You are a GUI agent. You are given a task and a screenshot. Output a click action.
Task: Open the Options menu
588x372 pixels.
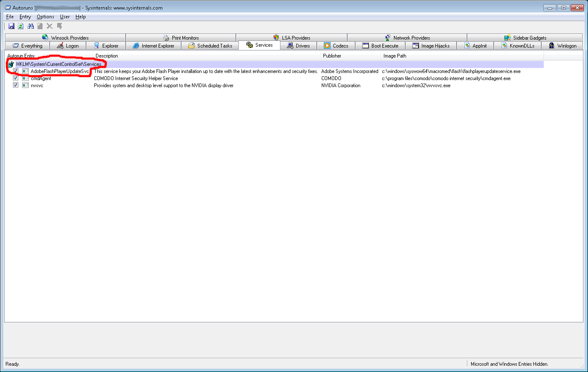45,17
